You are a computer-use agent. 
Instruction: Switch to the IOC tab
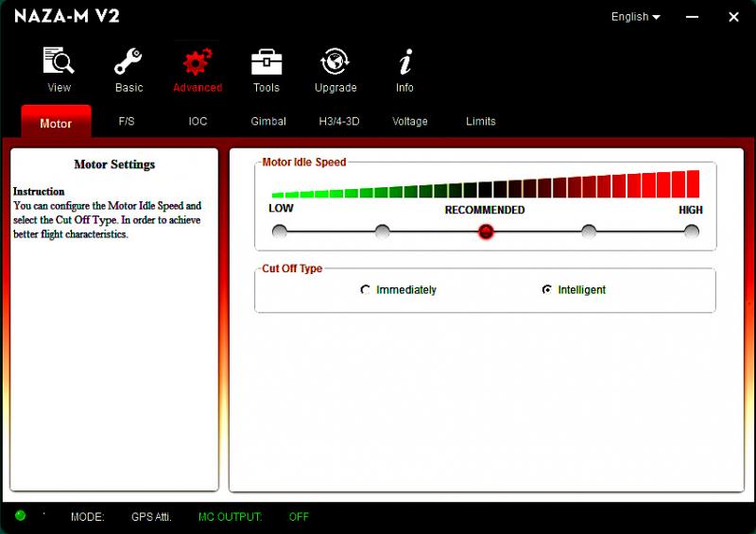point(198,122)
